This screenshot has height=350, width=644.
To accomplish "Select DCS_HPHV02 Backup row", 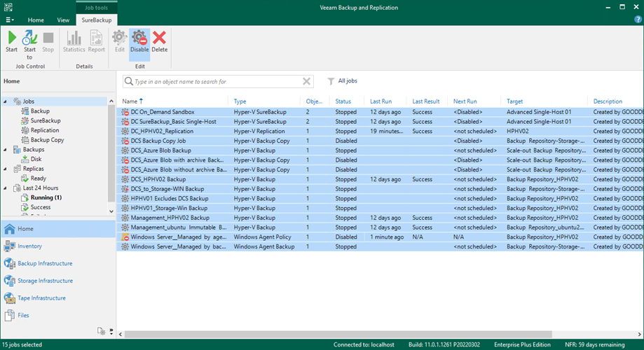I will coord(380,179).
